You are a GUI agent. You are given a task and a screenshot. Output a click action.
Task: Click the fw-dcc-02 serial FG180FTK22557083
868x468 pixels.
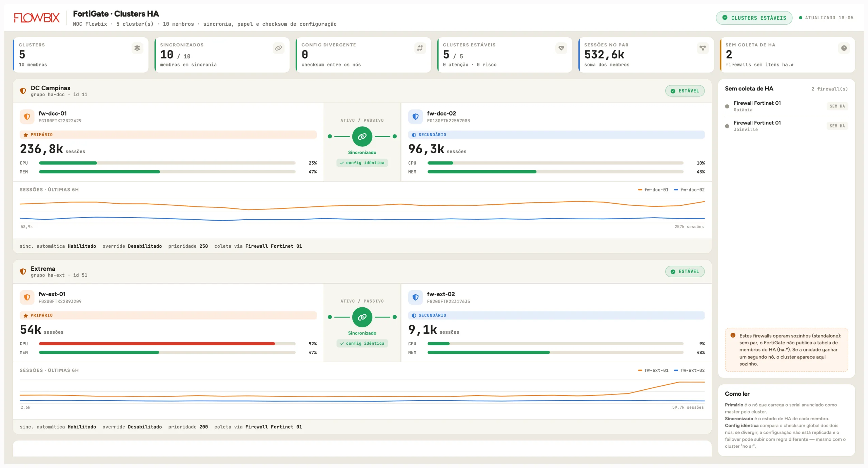pyautogui.click(x=449, y=121)
